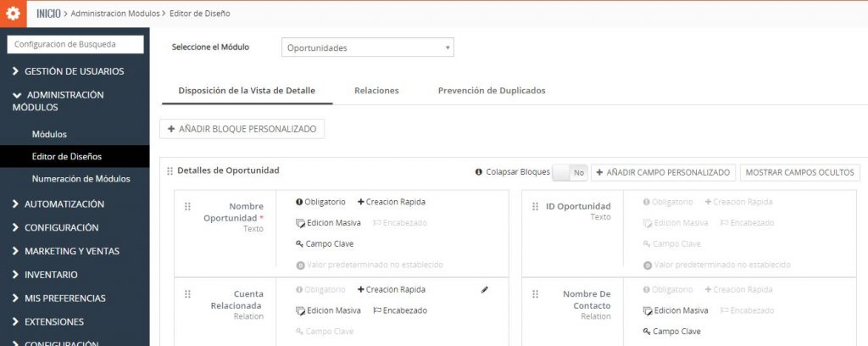This screenshot has height=346, width=868.
Task: Expand Gestión de Usuarios menu section
Action: [x=74, y=71]
